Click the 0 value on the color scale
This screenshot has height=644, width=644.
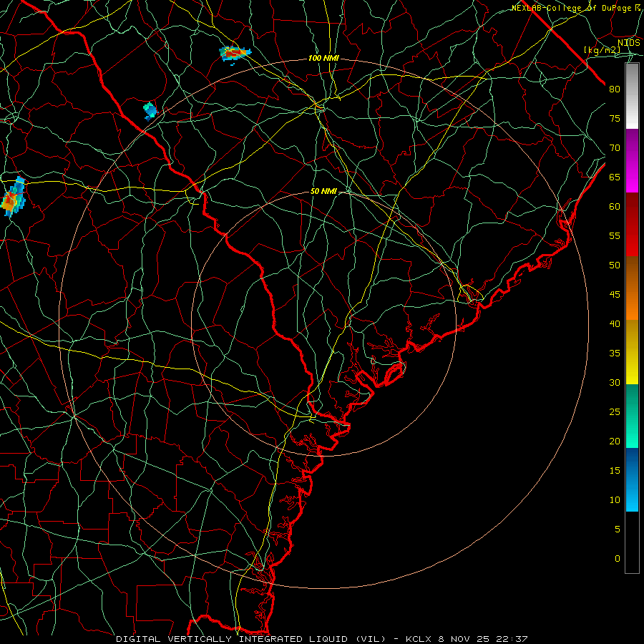[x=617, y=559]
